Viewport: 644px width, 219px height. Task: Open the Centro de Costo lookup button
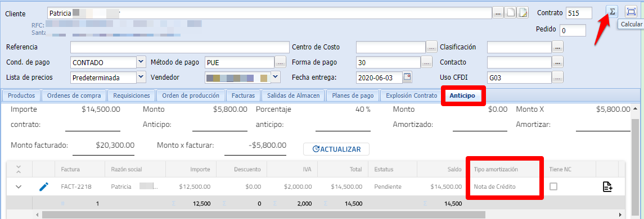point(431,48)
